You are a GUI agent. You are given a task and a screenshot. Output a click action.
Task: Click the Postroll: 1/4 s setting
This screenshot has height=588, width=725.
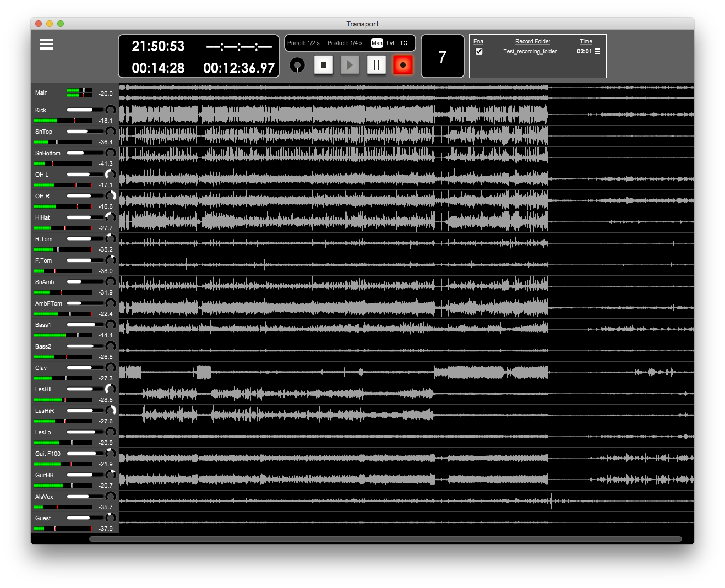tap(345, 43)
